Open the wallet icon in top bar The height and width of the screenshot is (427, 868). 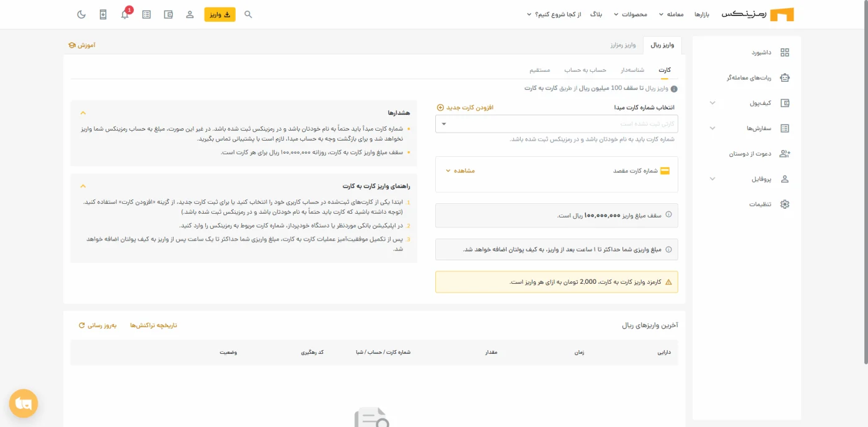click(168, 14)
